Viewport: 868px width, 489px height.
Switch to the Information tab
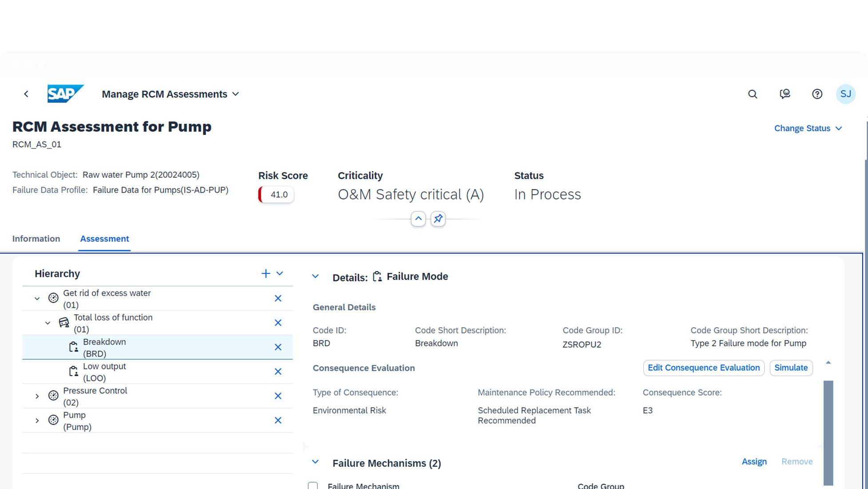(x=36, y=239)
